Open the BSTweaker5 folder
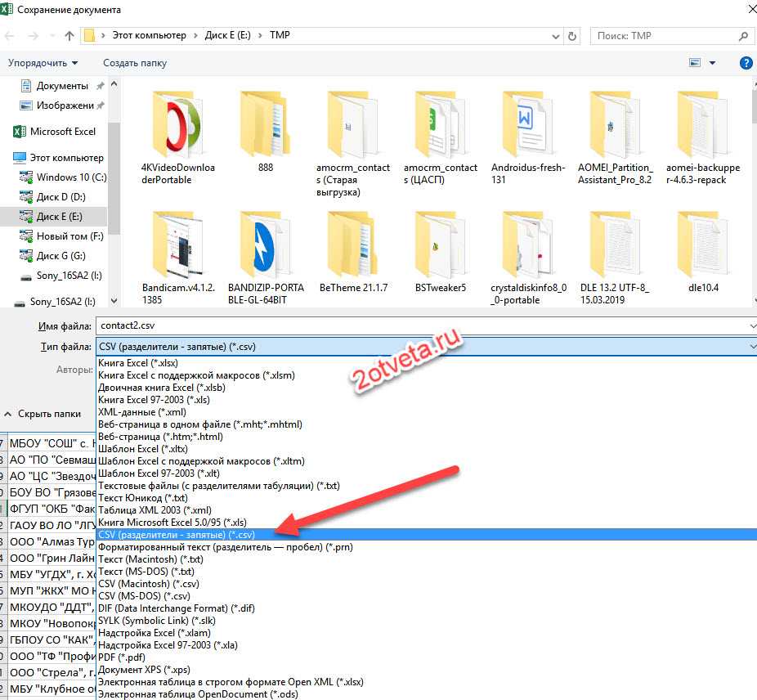Viewport: 757px width, 700px height. [441, 252]
